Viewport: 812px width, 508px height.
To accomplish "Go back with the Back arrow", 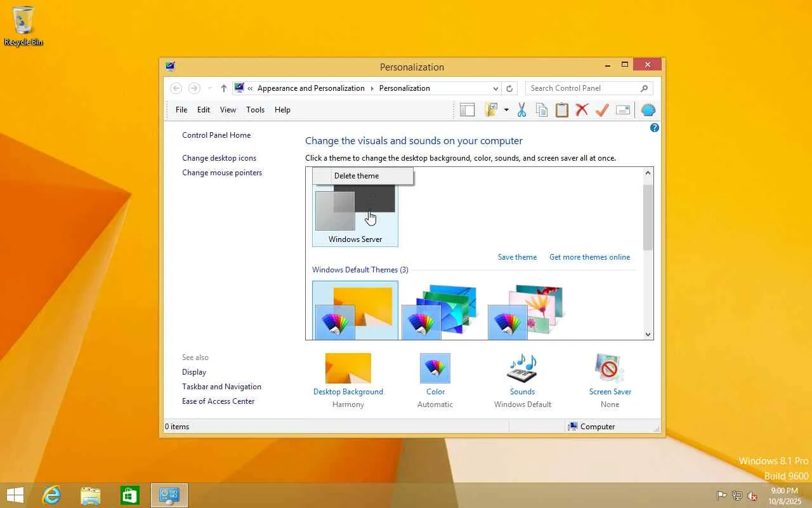I will click(176, 88).
